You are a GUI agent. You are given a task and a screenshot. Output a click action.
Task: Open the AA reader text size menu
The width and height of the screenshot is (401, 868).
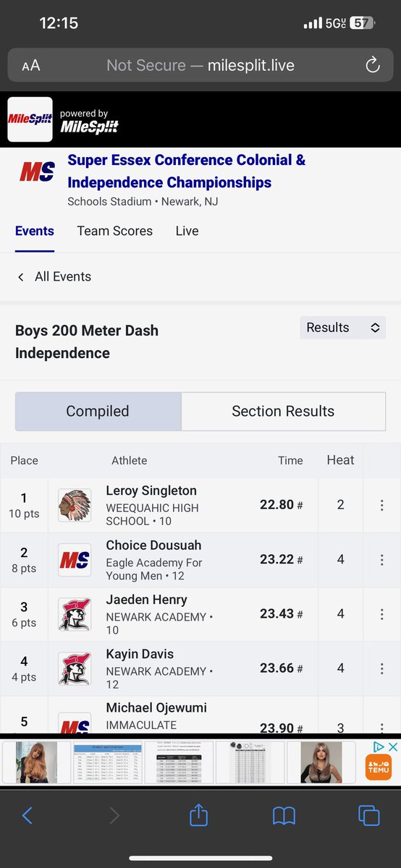[x=30, y=66]
